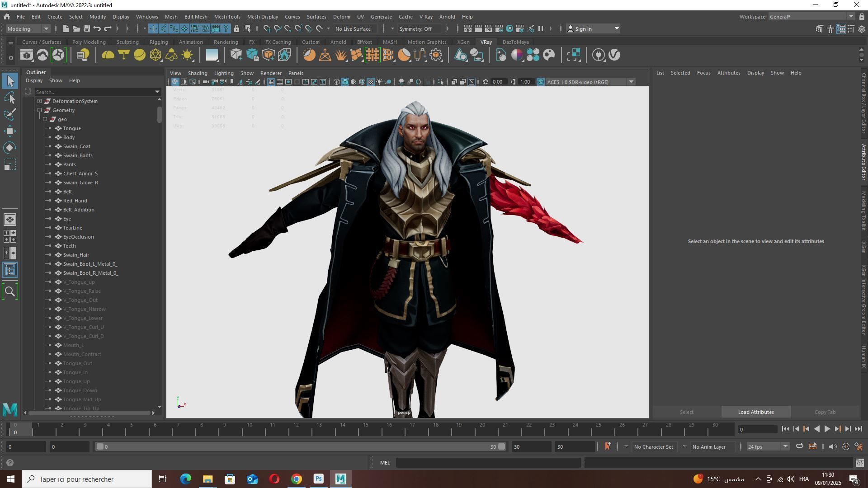
Task: Activate the Rotate tool in the toolbox
Action: (10, 148)
